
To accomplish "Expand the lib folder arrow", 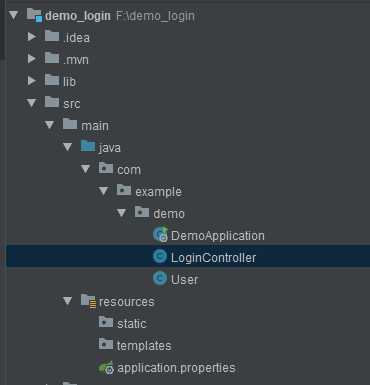I will pos(32,81).
